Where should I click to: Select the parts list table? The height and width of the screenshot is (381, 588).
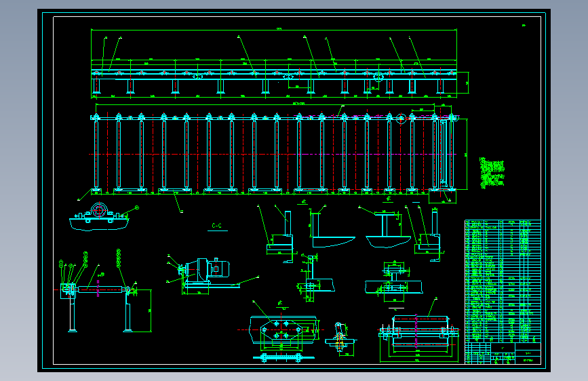(x=503, y=281)
